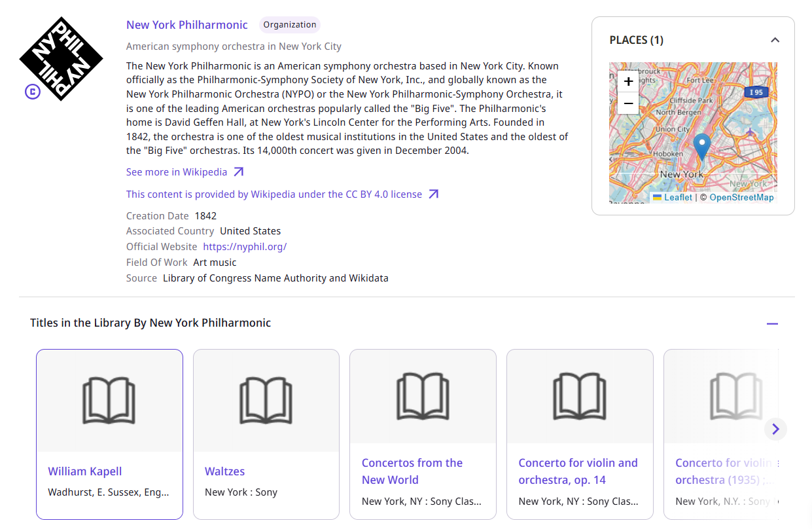Screen dimensions: 812x529
Task: Collapse the Titles in the Library section
Action: click(772, 323)
